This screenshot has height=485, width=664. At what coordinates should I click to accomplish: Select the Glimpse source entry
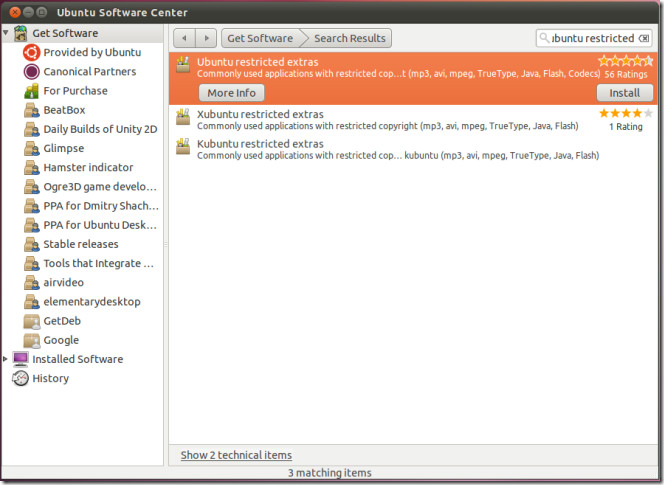64,148
